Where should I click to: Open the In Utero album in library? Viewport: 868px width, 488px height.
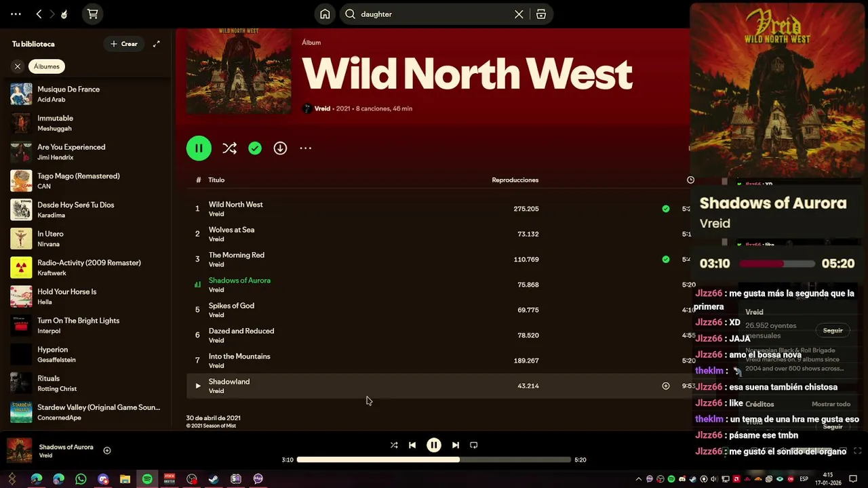pyautogui.click(x=85, y=239)
